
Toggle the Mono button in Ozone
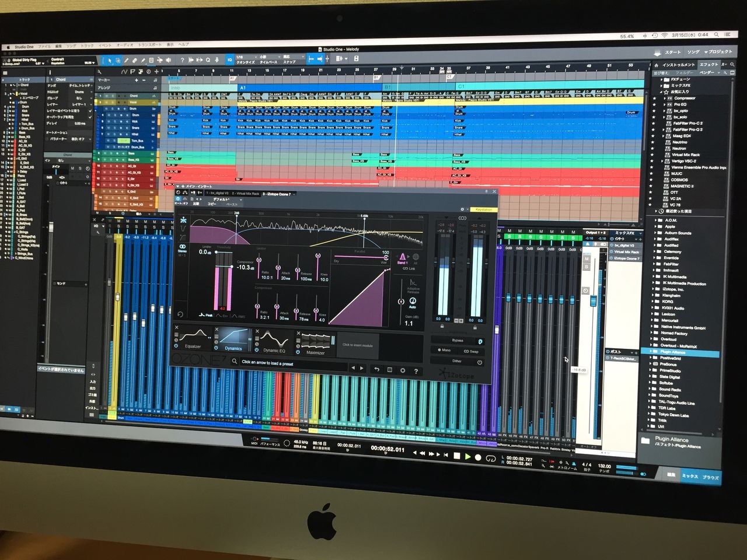point(445,350)
